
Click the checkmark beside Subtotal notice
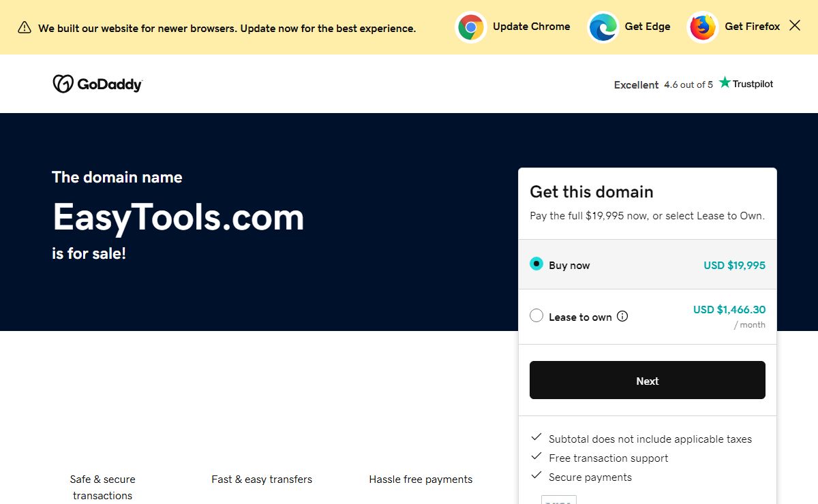tap(536, 437)
